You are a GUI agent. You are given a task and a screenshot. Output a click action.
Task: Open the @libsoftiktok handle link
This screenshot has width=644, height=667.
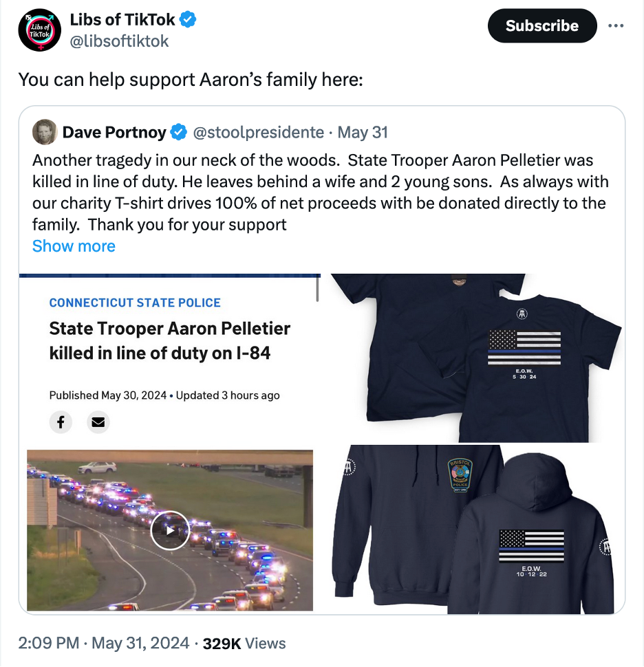[x=119, y=41]
